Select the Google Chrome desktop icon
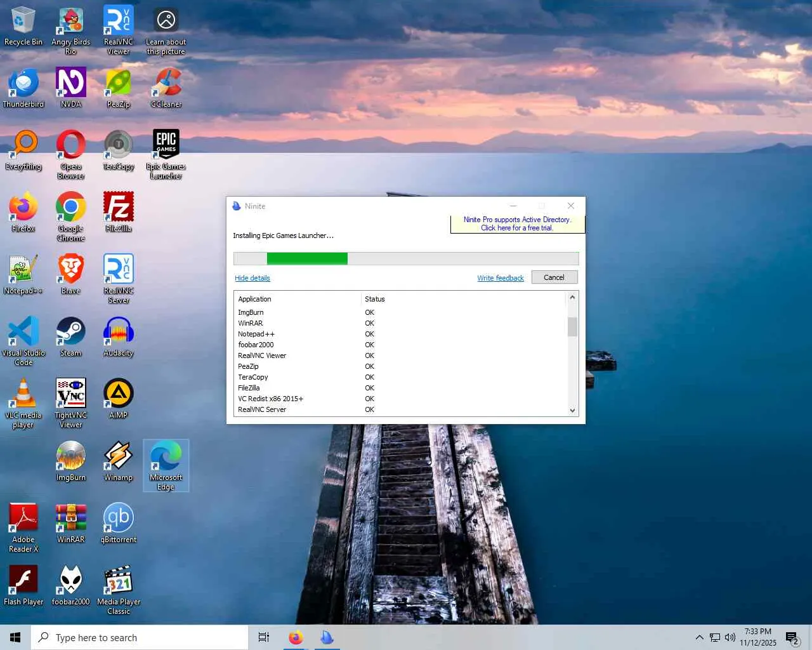812x650 pixels. [x=71, y=217]
